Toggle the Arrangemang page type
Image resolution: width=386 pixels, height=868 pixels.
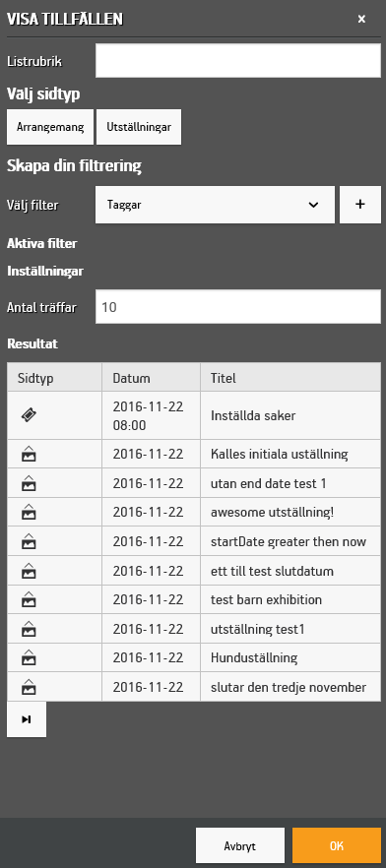click(x=50, y=127)
